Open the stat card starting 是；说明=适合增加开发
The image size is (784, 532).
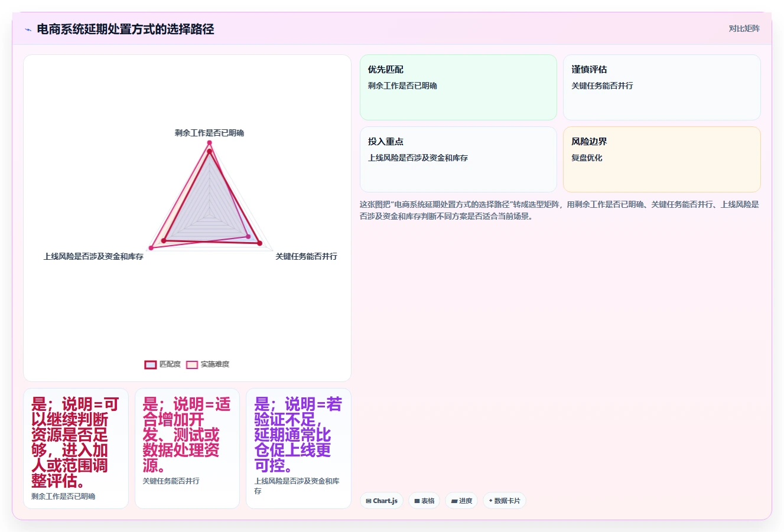tap(187, 448)
